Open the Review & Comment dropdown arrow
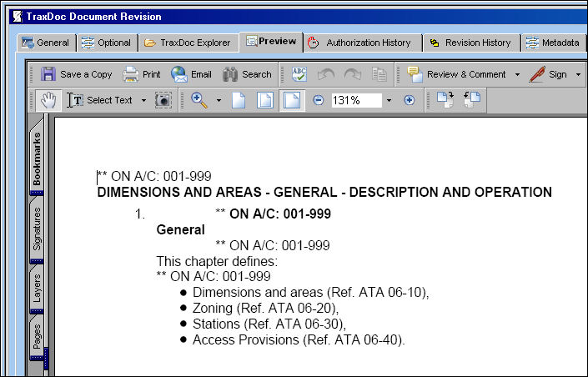Image resolution: width=588 pixels, height=377 pixels. tap(517, 75)
